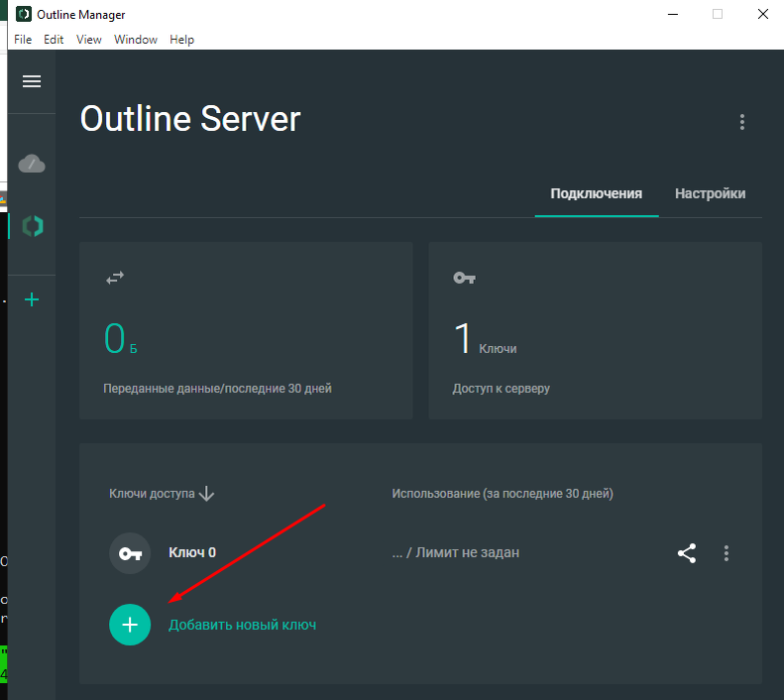784x700 pixels.
Task: Open the Edit menu
Action: tap(54, 40)
